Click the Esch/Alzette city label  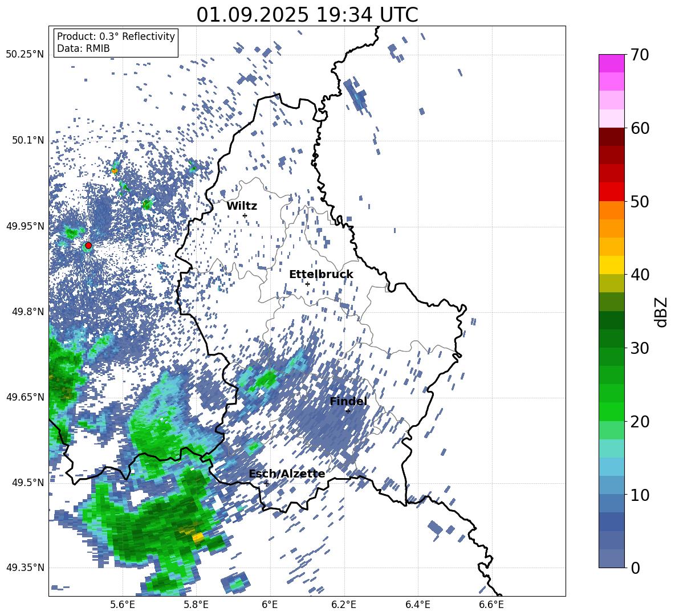tap(287, 474)
